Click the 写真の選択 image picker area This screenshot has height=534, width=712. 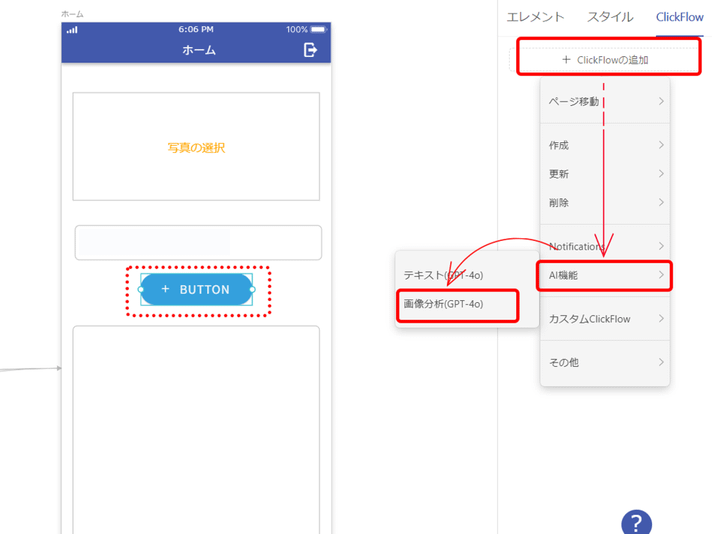196,147
